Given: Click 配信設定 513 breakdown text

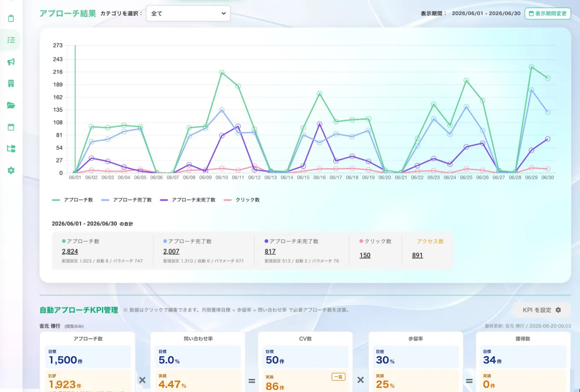Looking at the screenshot, I should [278, 261].
